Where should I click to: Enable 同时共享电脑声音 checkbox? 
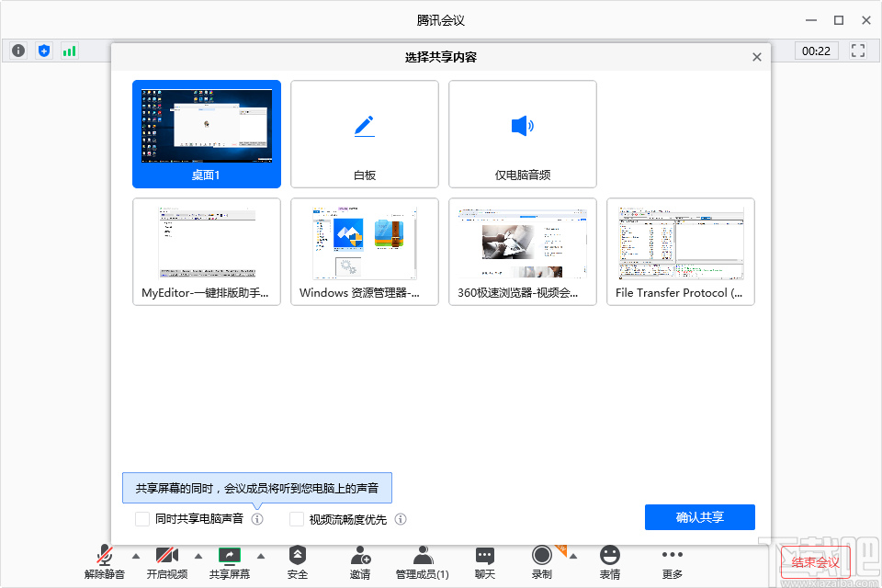coord(142,519)
